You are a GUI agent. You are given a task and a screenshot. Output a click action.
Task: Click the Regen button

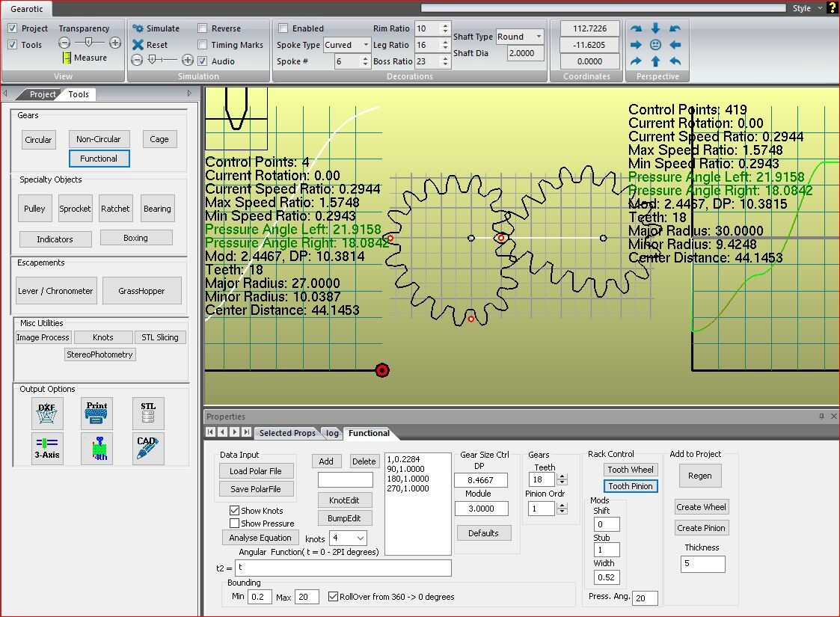coord(699,476)
